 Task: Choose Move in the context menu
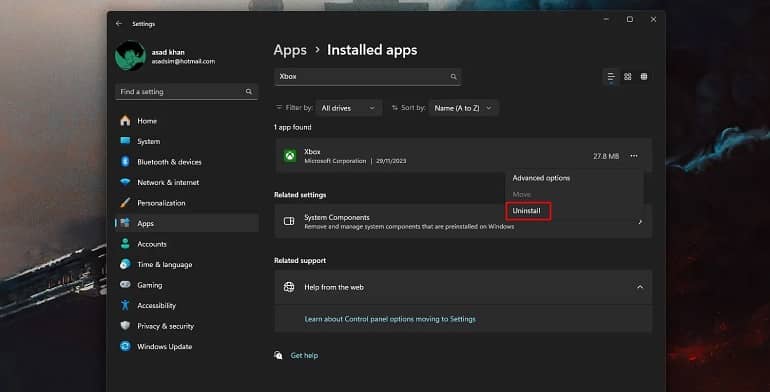[522, 195]
